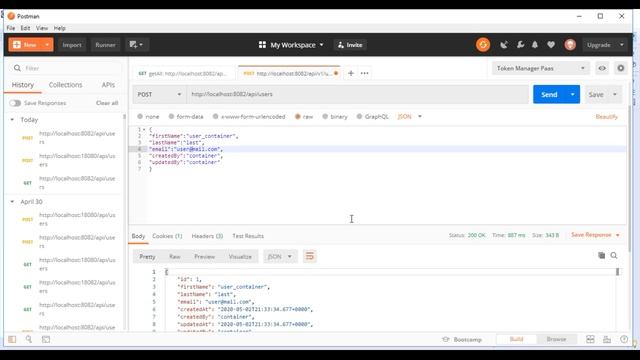Open the Bootcamp status bar item

(462, 339)
